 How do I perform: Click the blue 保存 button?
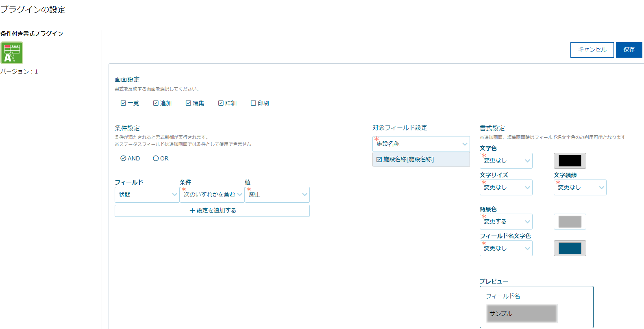[629, 50]
